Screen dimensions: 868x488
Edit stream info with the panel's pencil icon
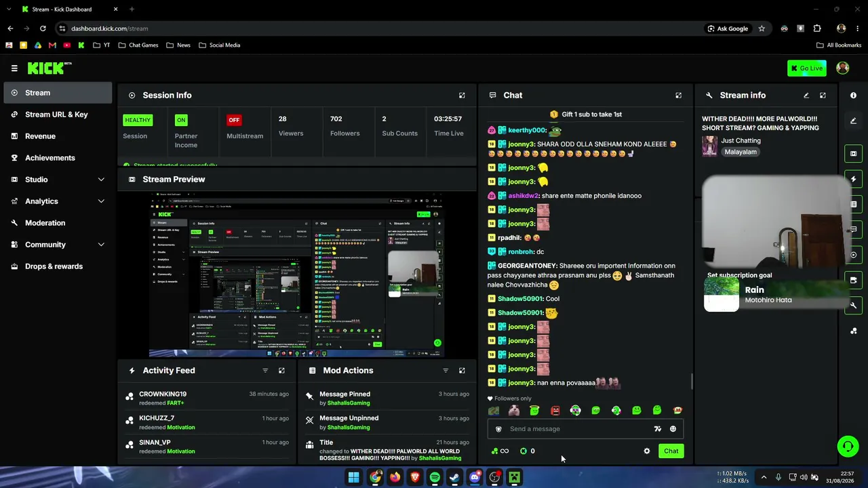coord(806,96)
